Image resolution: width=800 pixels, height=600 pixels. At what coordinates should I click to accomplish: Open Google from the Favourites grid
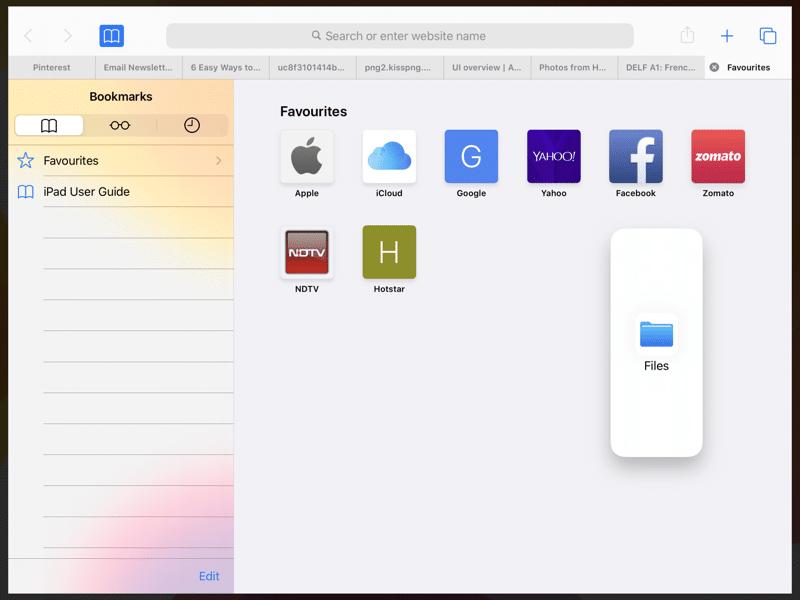(471, 157)
